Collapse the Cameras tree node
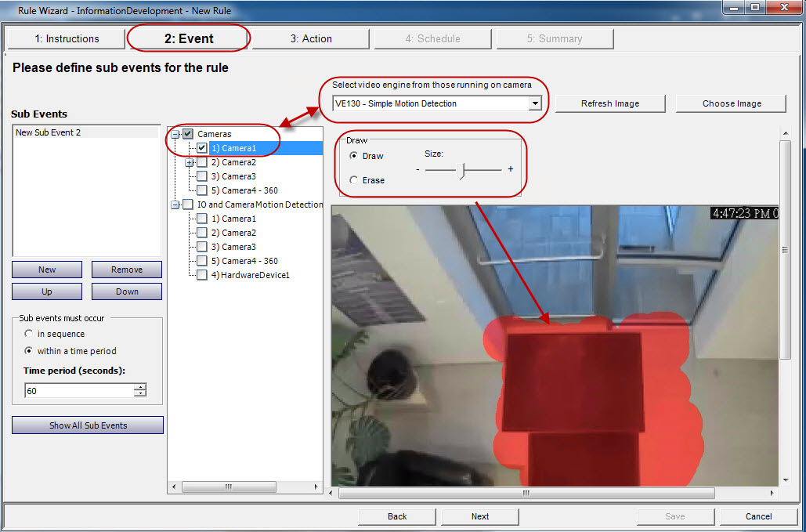The width and height of the screenshot is (806, 532). pyautogui.click(x=175, y=134)
